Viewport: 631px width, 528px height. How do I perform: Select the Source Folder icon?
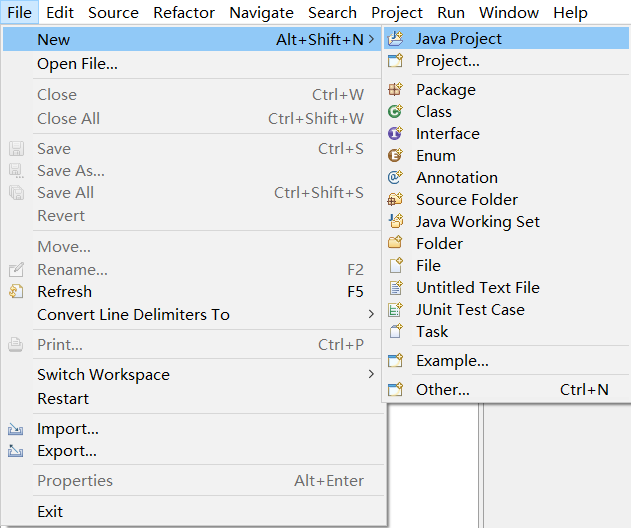tap(395, 199)
